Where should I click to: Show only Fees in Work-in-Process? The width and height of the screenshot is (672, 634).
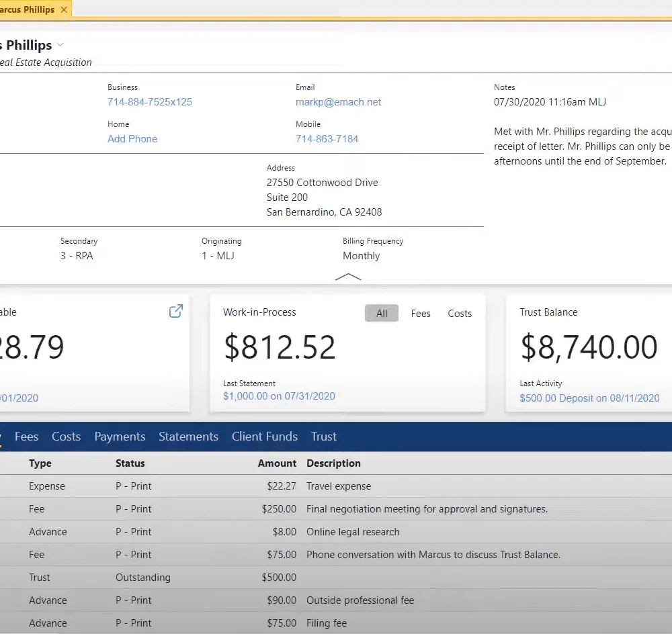(x=421, y=314)
